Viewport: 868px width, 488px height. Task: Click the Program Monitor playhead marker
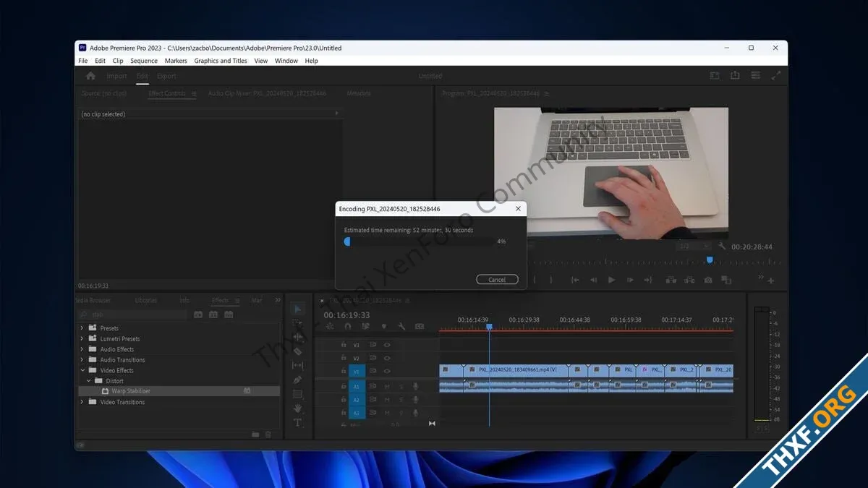pos(710,260)
